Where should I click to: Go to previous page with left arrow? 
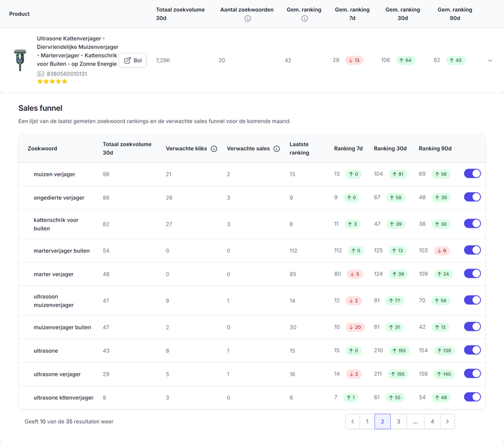point(353,421)
